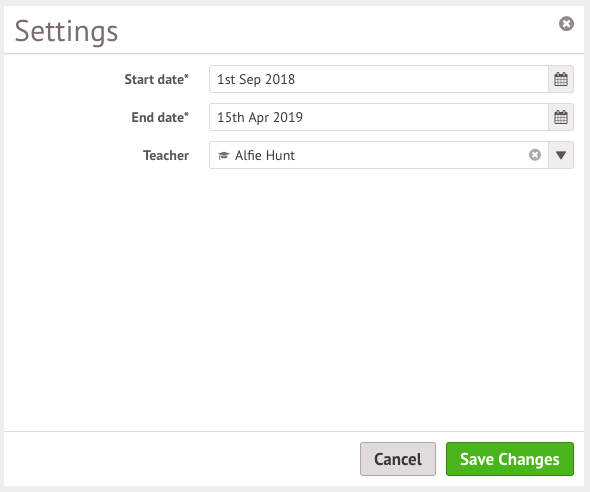Focus the Start date input field
Image resolution: width=590 pixels, height=492 pixels.
pos(379,79)
